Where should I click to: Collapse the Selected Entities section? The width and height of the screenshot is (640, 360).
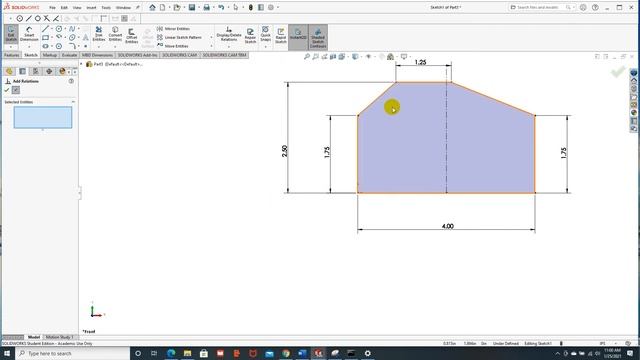73,102
